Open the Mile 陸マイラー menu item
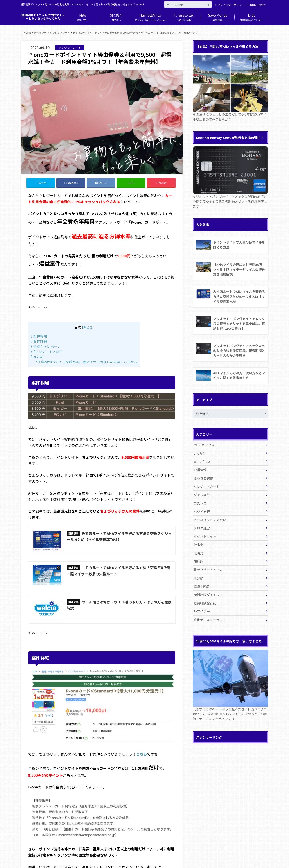The image size is (289, 868). pos(82,18)
